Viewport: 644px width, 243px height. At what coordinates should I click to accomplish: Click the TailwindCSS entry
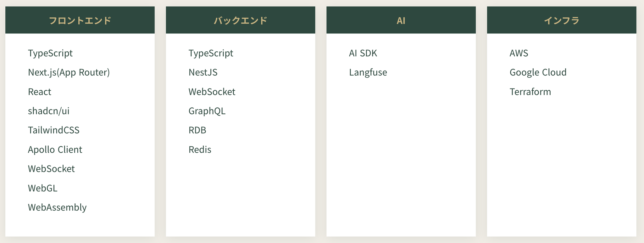click(54, 130)
